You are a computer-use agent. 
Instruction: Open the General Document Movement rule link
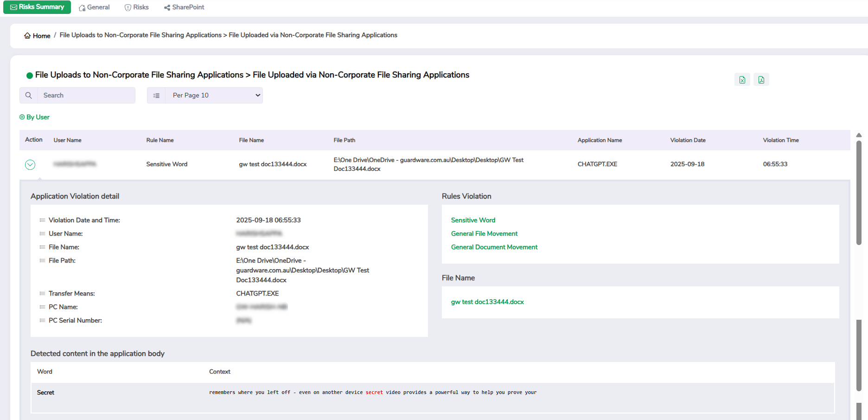(494, 247)
